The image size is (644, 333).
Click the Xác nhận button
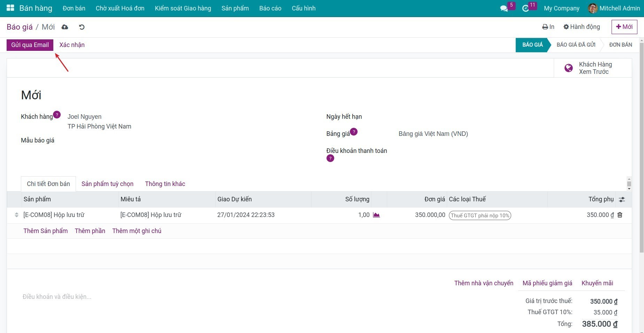pyautogui.click(x=72, y=45)
